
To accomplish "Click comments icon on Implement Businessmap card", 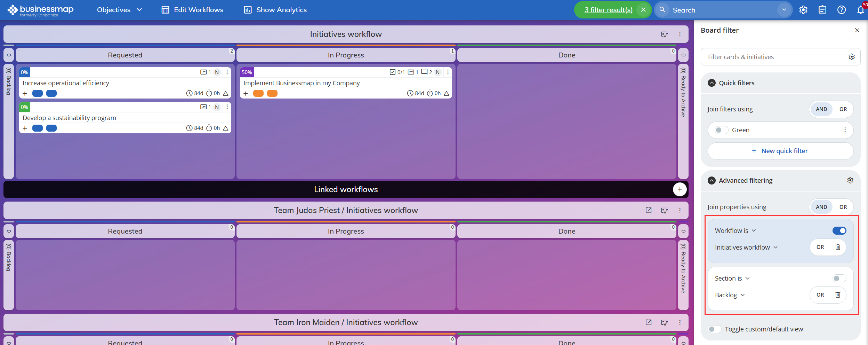I will (427, 72).
